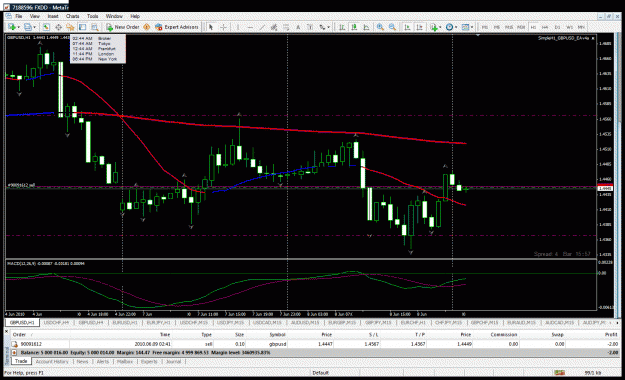Toggle Expert Advisors trading

point(177,27)
